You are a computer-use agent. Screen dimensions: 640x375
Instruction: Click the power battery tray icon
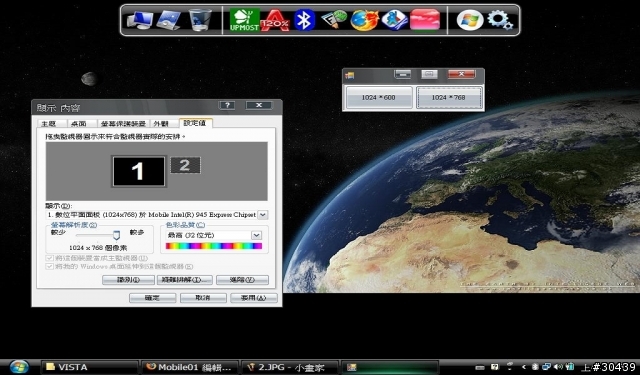570,367
